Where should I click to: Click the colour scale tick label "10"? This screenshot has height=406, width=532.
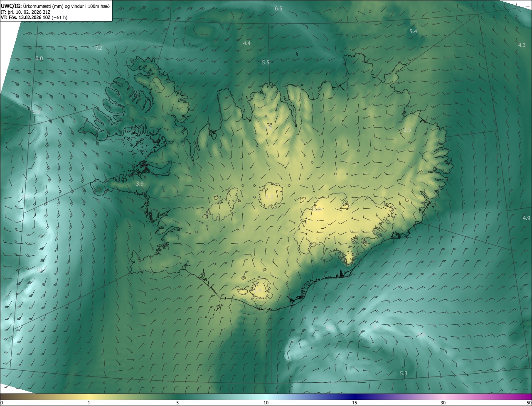(266, 403)
